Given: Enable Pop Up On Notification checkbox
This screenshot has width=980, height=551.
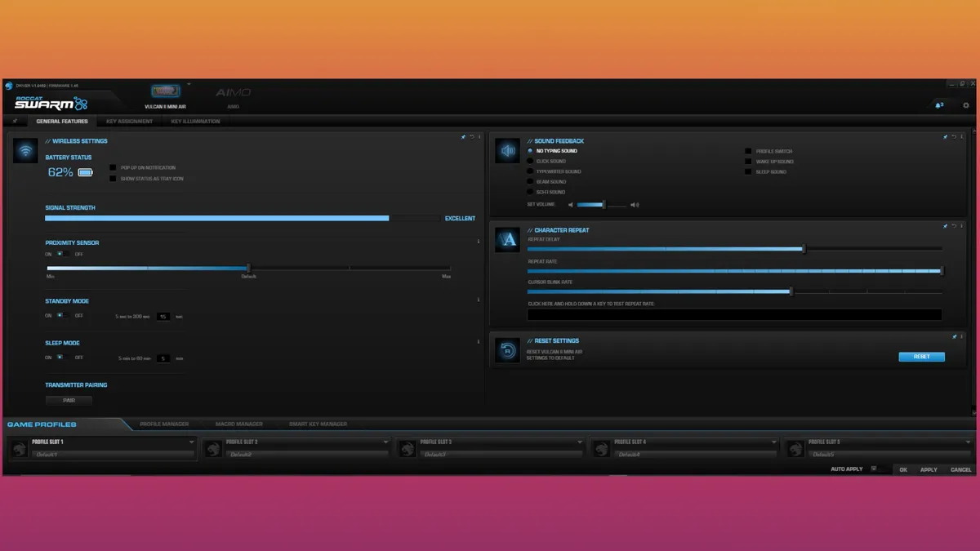Looking at the screenshot, I should tap(114, 168).
